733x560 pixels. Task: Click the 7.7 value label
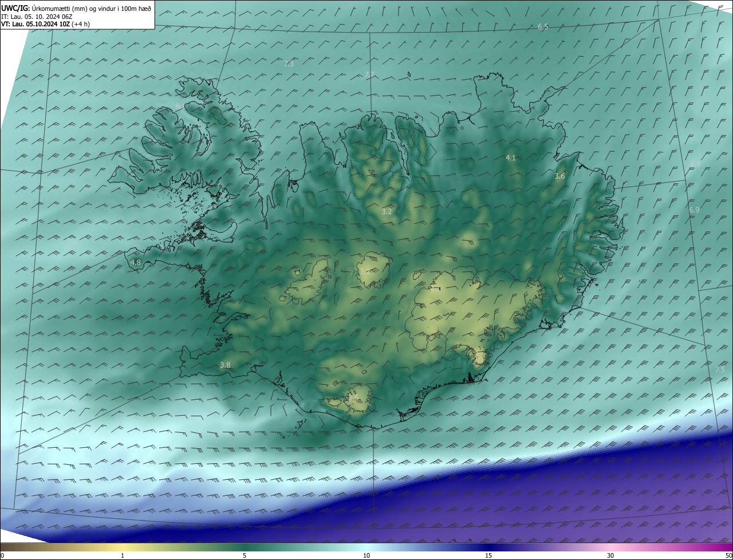tap(369, 74)
